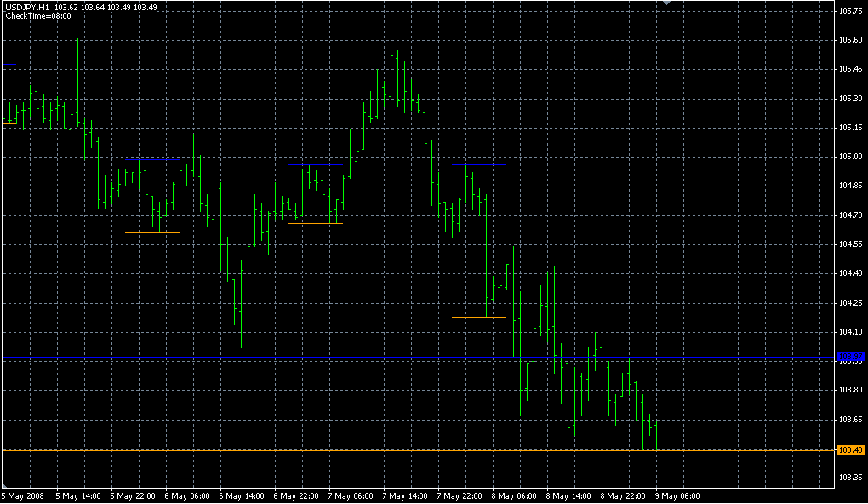Click the '105.30' price axis label
The width and height of the screenshot is (868, 504).
pyautogui.click(x=851, y=99)
